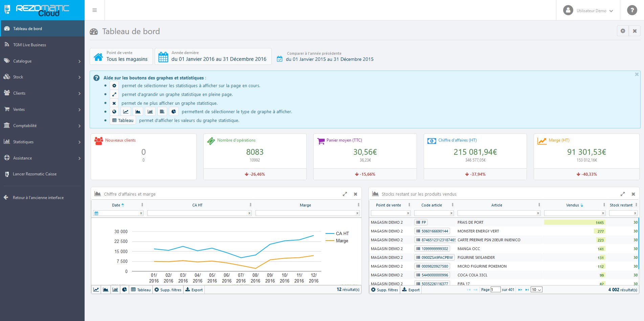The image size is (644, 321).
Task: Sort stocks table by Stock restant
Action: [x=621, y=205]
